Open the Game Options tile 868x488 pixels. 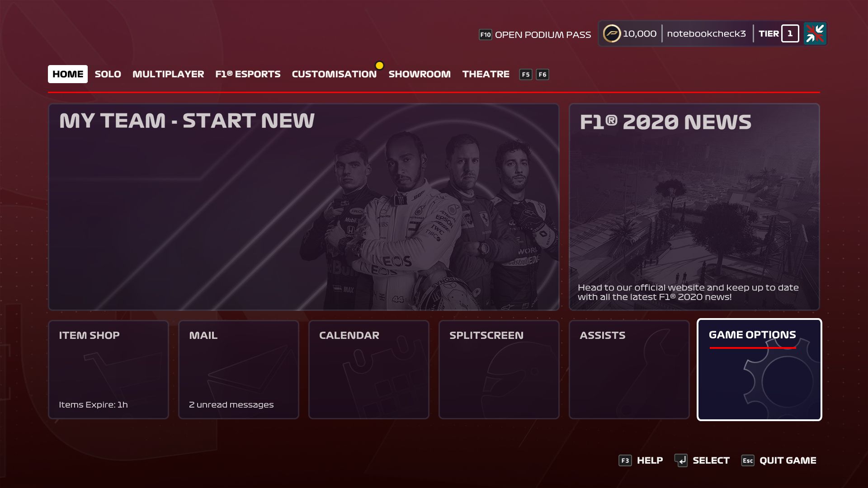point(759,370)
